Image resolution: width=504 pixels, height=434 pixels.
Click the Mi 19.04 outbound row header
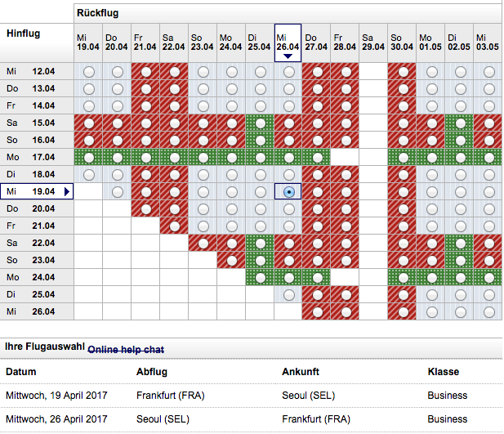(x=33, y=191)
